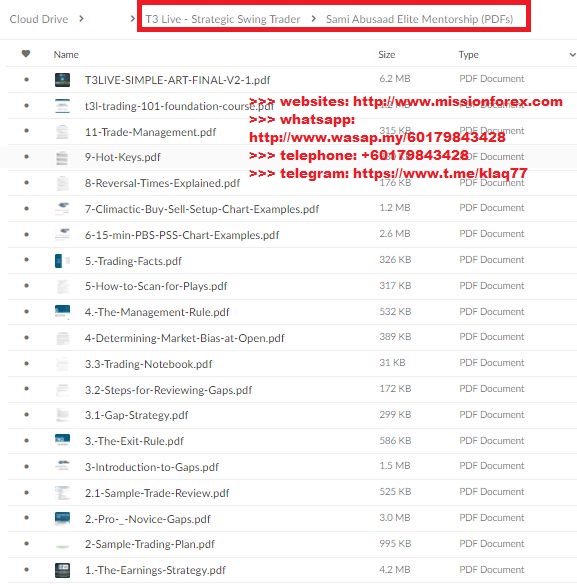Screen dimensions: 577x584
Task: Select file name 2.-Pro-_-Novice-Gaps.pdf
Action: coord(148,519)
